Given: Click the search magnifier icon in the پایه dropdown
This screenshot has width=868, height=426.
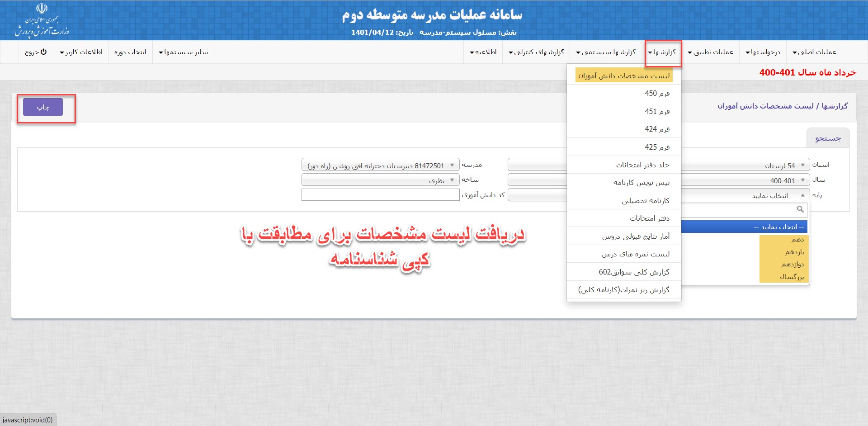Looking at the screenshot, I should (x=800, y=209).
